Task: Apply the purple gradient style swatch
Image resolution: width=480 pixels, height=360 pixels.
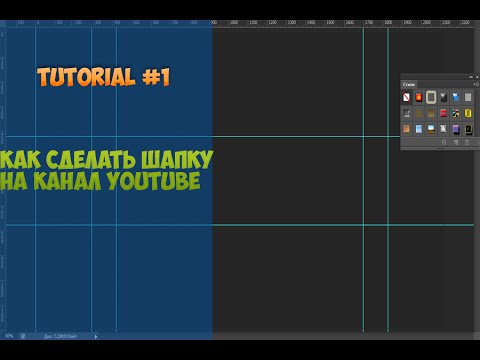Action: (x=456, y=129)
